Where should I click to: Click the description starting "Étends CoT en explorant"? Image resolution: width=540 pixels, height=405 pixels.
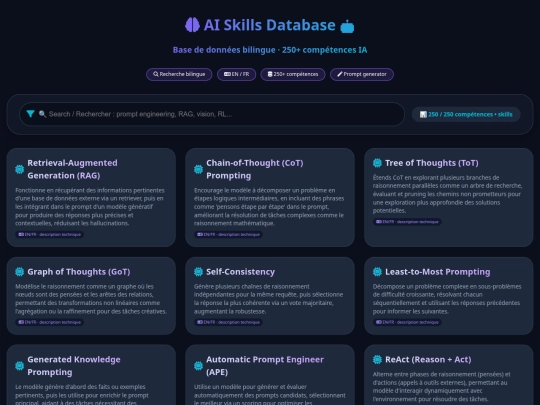coord(447,194)
